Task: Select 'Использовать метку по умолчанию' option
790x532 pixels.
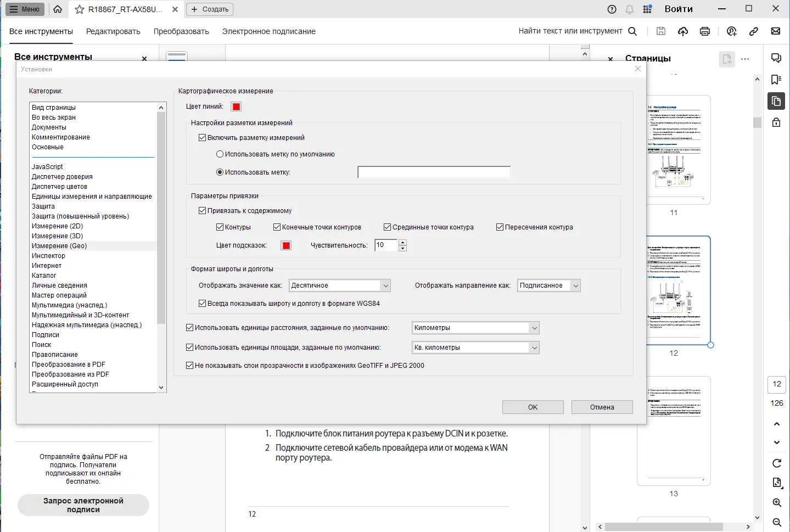Action: (x=220, y=154)
